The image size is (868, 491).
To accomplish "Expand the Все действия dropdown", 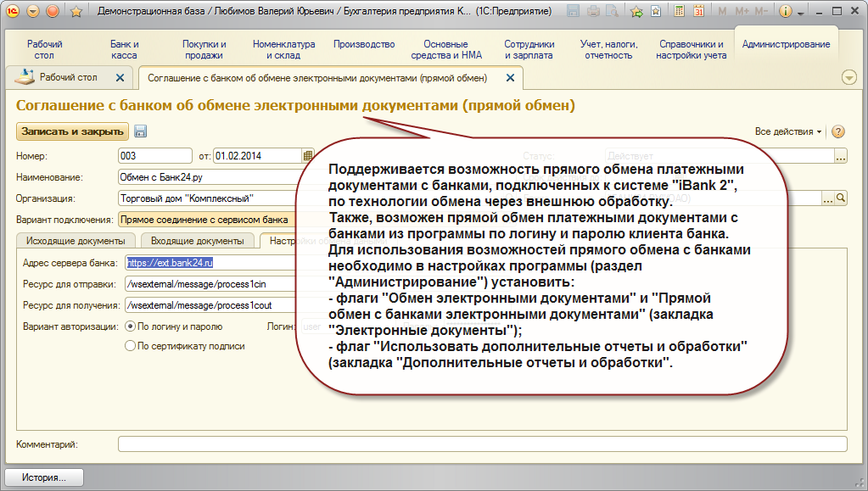I will click(x=788, y=132).
